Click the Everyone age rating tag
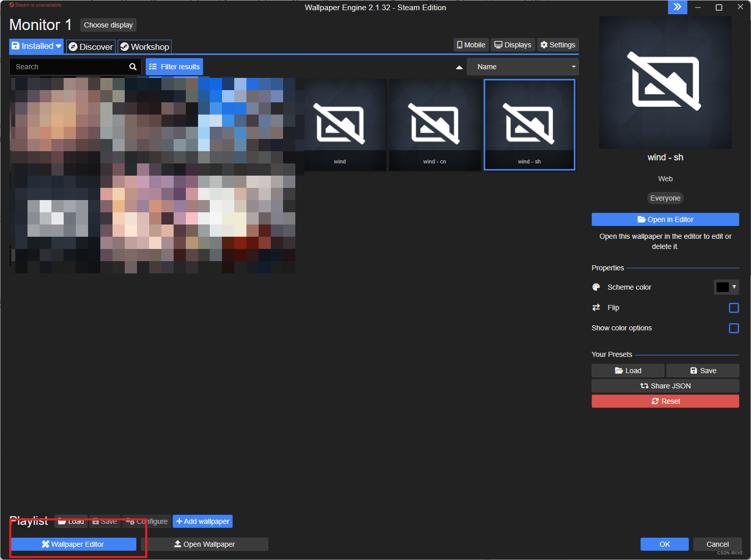Screen dimensions: 751x560 [665, 198]
